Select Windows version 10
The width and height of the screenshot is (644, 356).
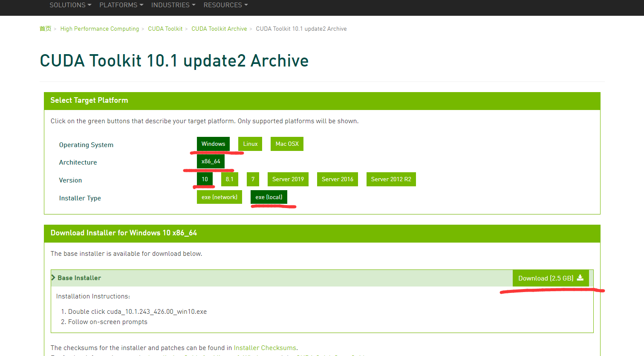coord(205,179)
